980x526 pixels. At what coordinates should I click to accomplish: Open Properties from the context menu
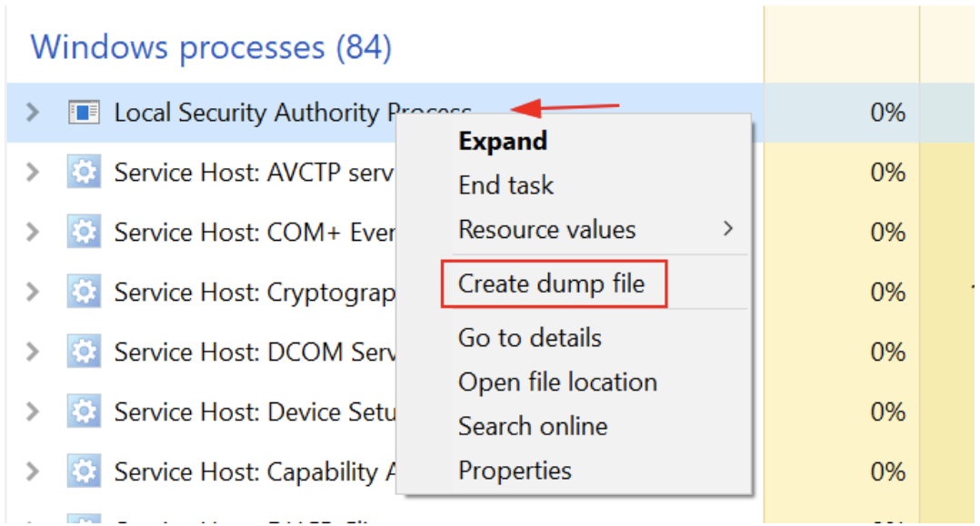[x=515, y=471]
